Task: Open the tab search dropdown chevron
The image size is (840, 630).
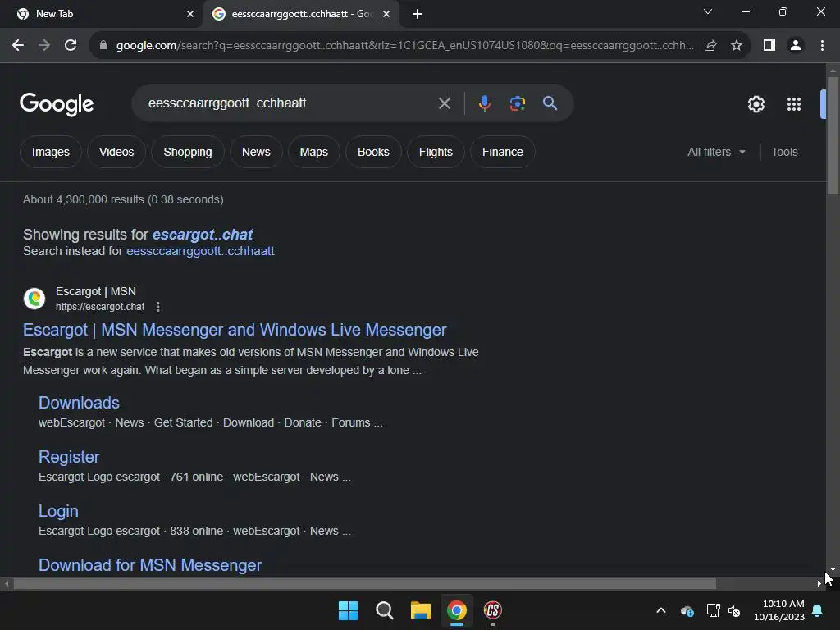Action: (x=708, y=11)
